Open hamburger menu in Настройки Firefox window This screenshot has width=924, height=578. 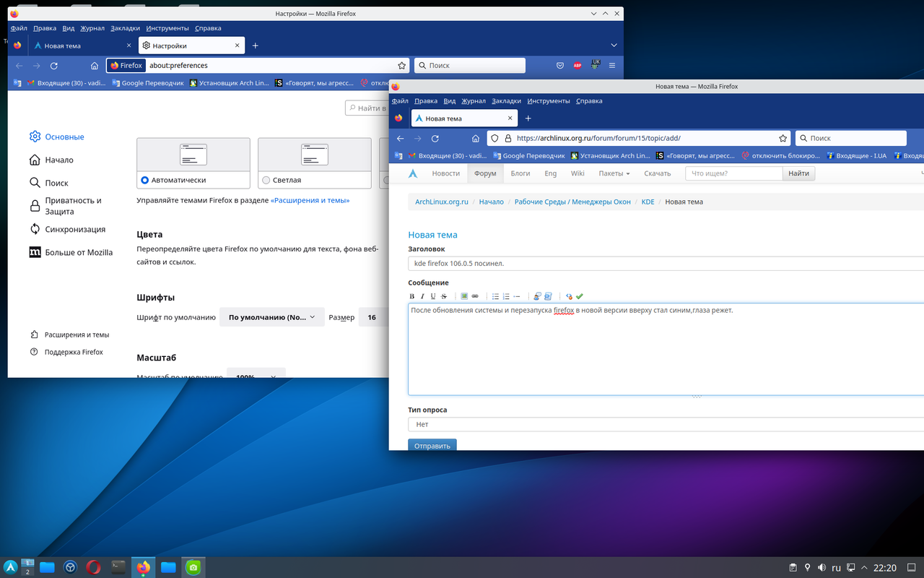[x=612, y=65]
